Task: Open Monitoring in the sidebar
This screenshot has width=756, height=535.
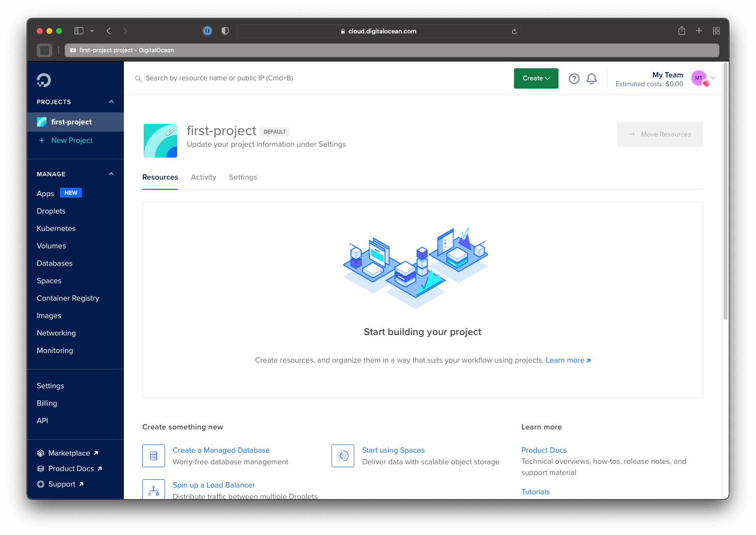Action: tap(55, 351)
